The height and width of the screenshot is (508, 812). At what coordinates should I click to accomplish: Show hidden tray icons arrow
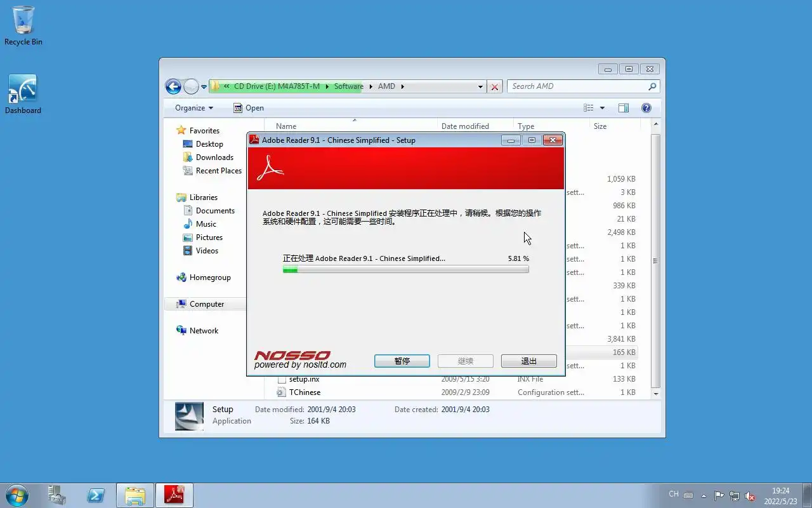pos(704,495)
